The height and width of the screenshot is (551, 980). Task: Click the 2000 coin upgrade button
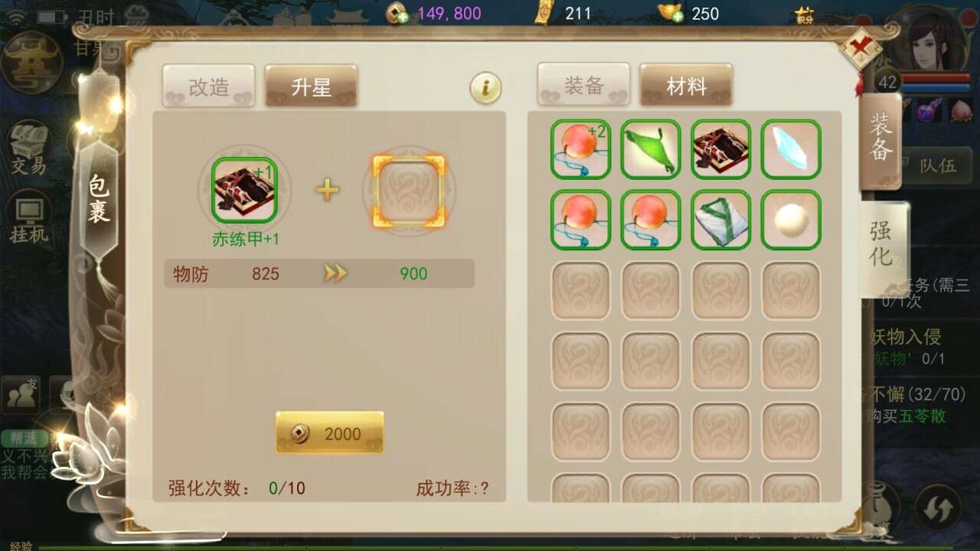pyautogui.click(x=330, y=433)
